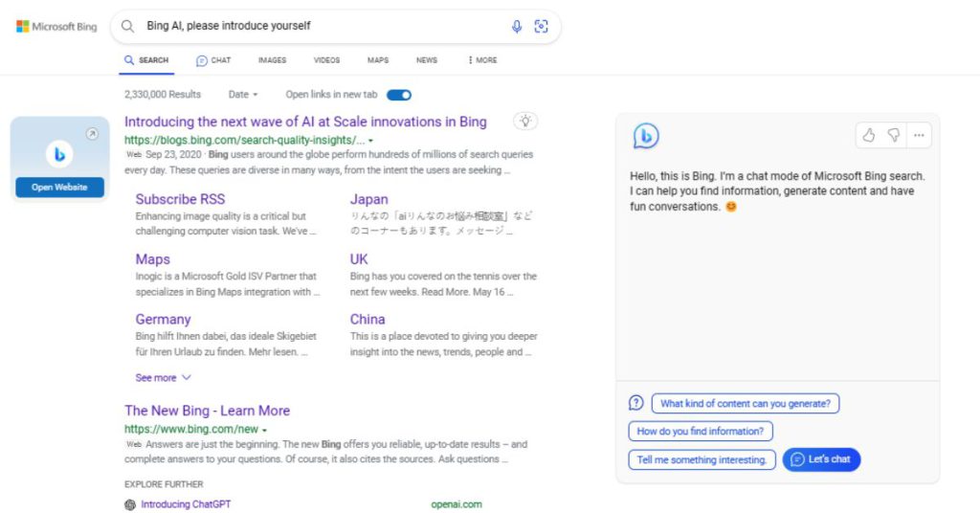This screenshot has width=980, height=513.
Task: Click the openai.com domain text
Action: (457, 504)
